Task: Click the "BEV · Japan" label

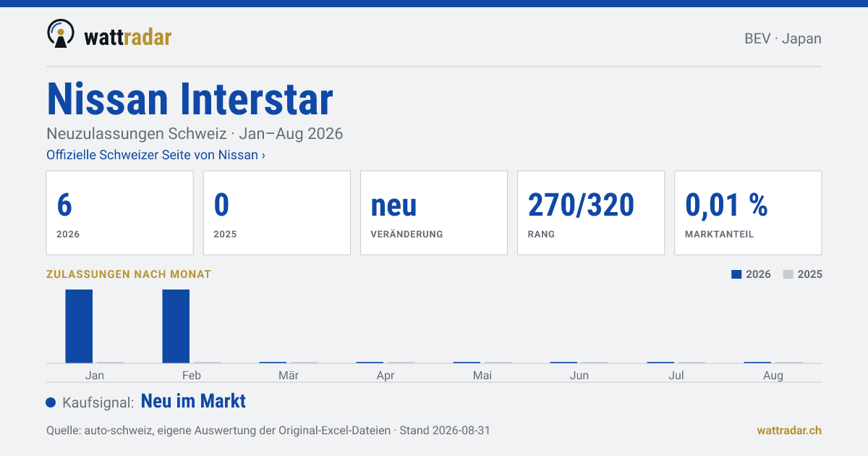Action: (783, 39)
